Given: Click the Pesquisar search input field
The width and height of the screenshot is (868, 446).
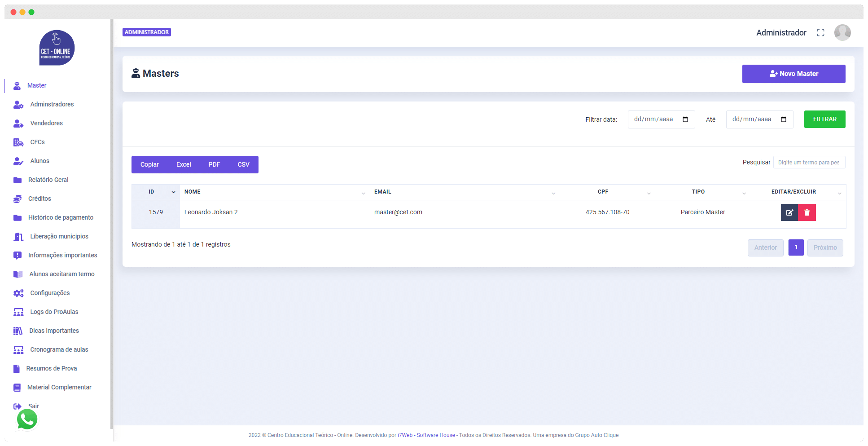Looking at the screenshot, I should tap(809, 163).
